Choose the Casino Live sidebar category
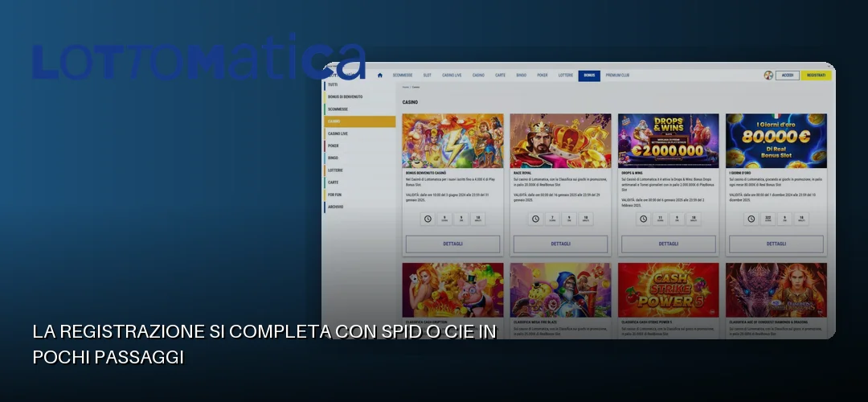The width and height of the screenshot is (868, 402). (360, 133)
